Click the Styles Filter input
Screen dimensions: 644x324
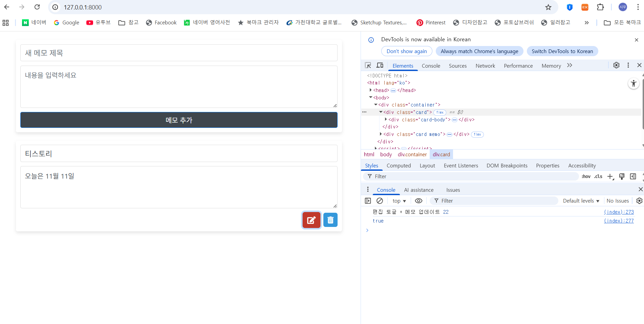pos(471,177)
